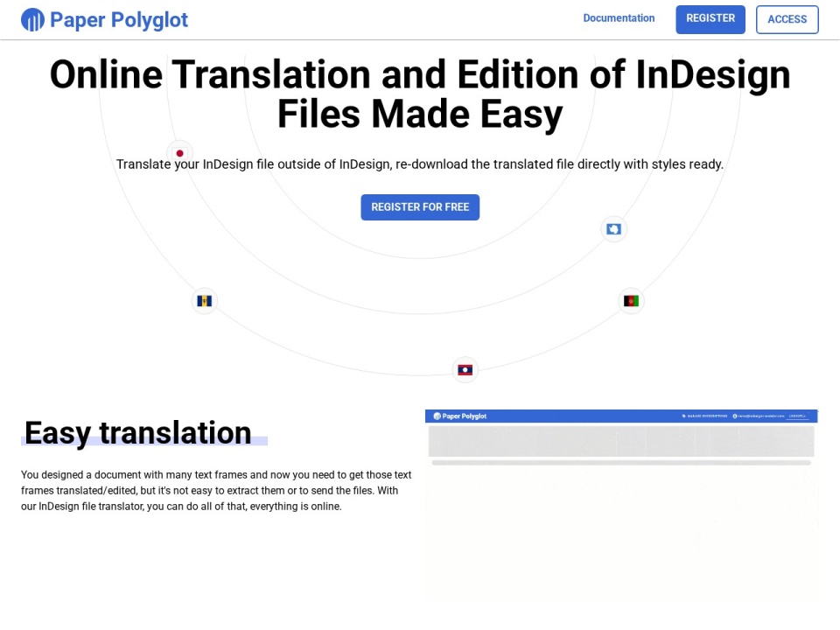Click the paragraph starting 'You designed a document'
840x630 pixels.
[x=216, y=490]
